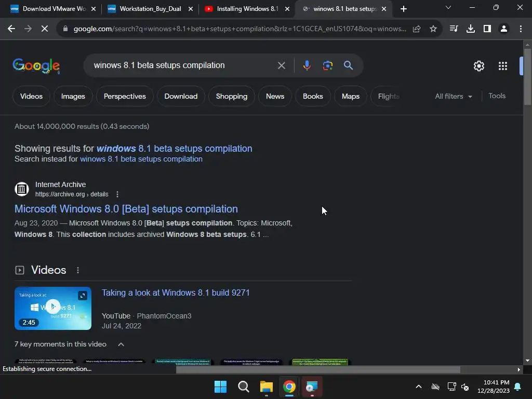Screen dimensions: 532x399
Task: Close the Workstation_Buy_Dual tab
Action: point(191,9)
